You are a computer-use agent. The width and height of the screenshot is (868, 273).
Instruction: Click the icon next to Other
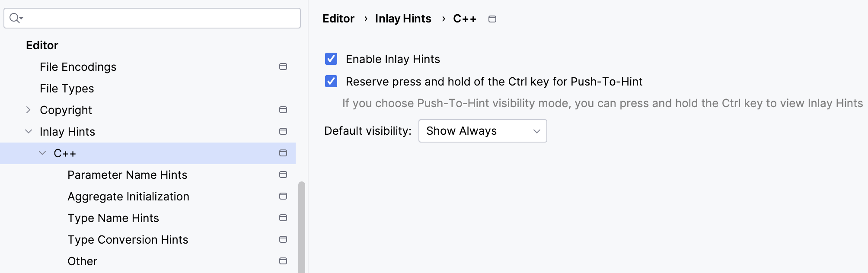tap(283, 261)
